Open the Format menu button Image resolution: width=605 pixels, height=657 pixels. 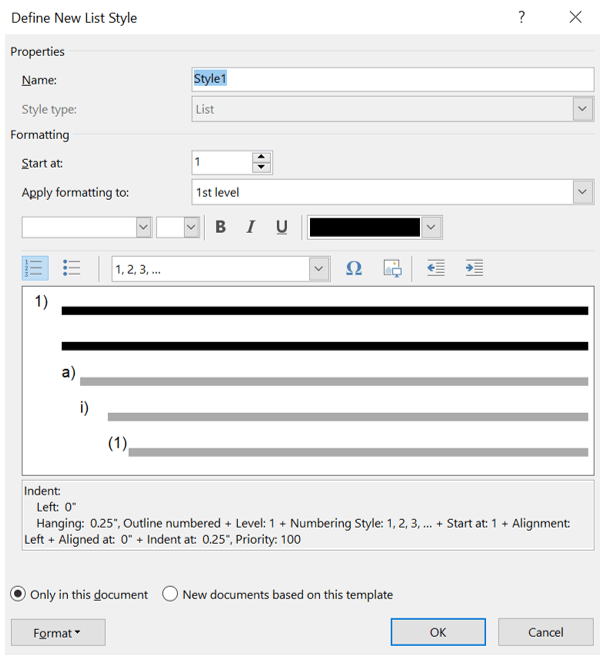(x=57, y=632)
